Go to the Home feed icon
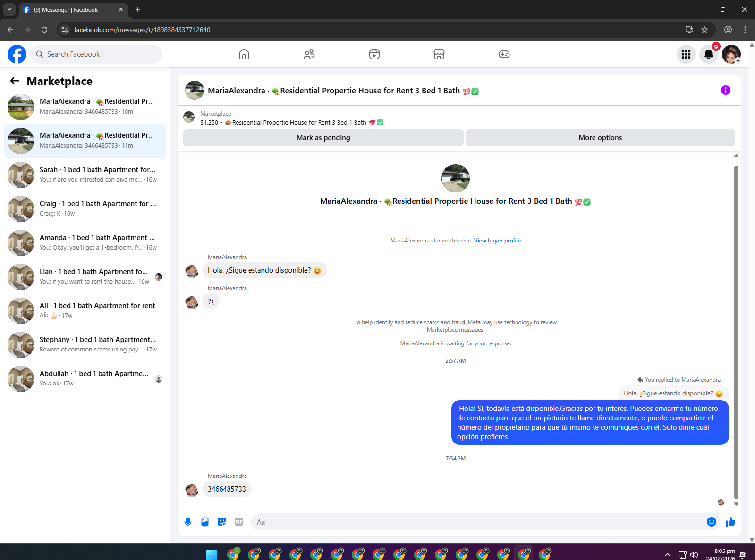755x560 pixels. (x=244, y=54)
